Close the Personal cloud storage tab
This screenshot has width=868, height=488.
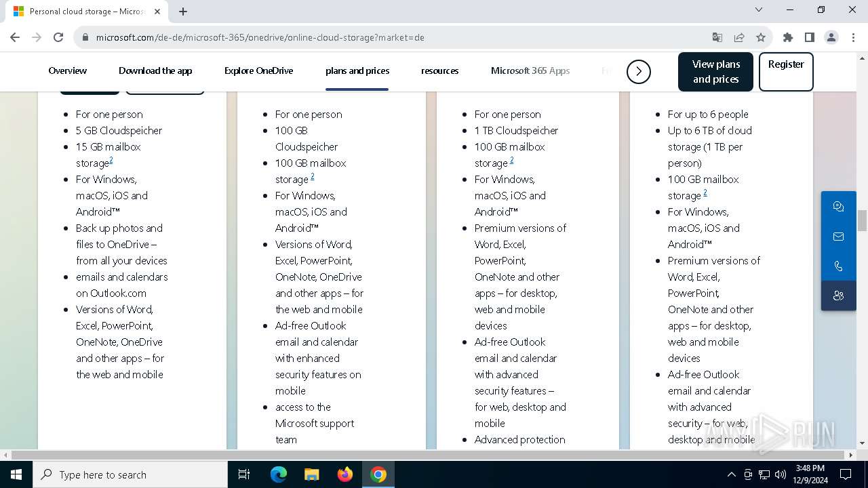point(157,12)
